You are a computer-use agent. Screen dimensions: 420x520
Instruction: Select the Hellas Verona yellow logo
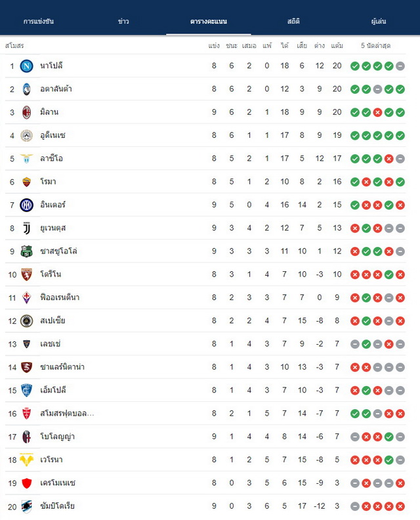26,460
